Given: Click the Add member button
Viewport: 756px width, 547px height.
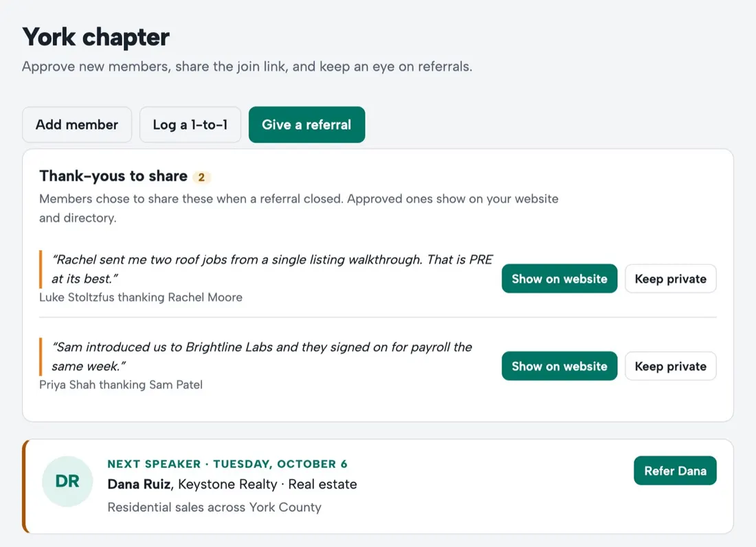Looking at the screenshot, I should [77, 125].
